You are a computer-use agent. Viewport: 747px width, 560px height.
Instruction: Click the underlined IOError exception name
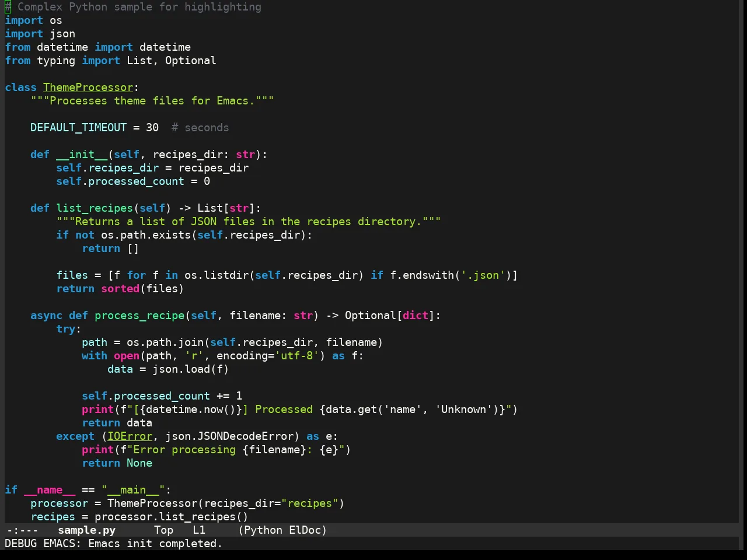pos(130,436)
